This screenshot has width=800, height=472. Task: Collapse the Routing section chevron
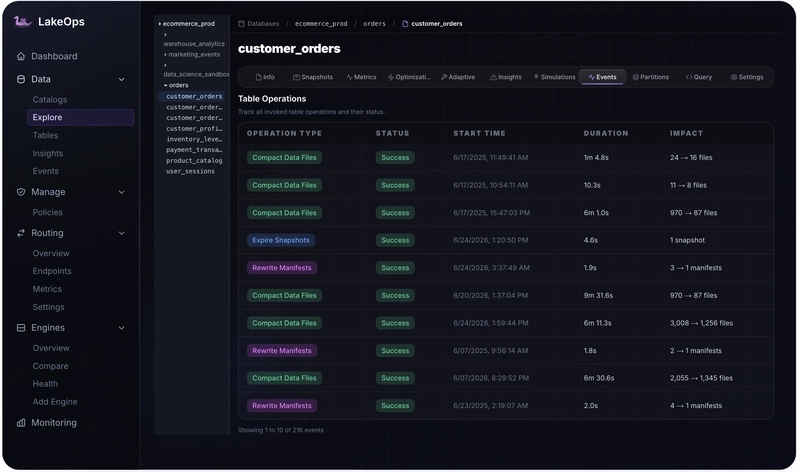click(x=121, y=233)
